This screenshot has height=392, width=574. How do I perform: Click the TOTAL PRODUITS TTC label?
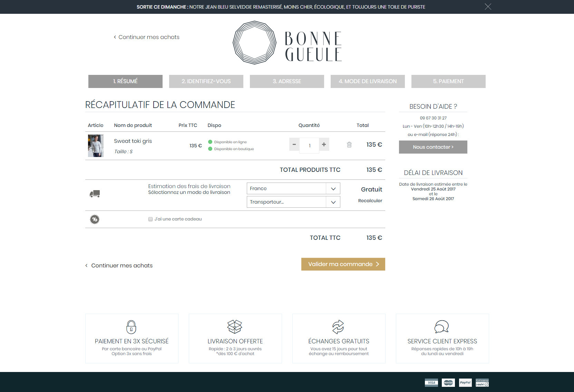[310, 170]
